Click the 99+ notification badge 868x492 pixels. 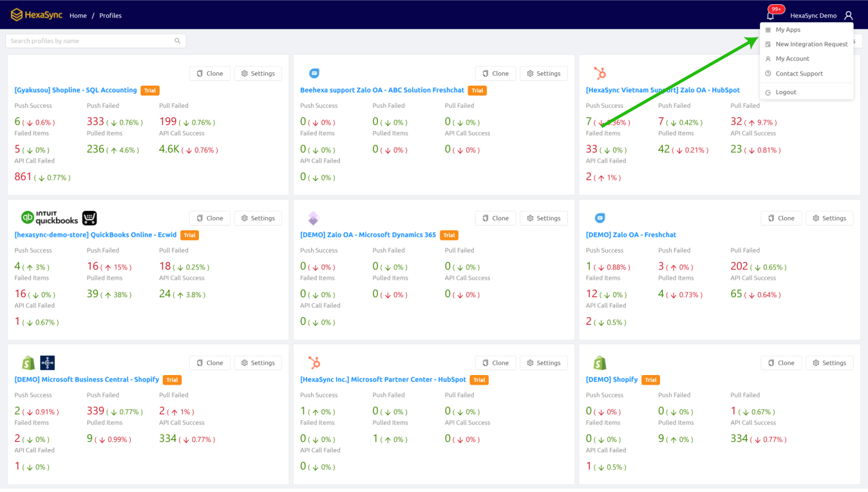(776, 9)
